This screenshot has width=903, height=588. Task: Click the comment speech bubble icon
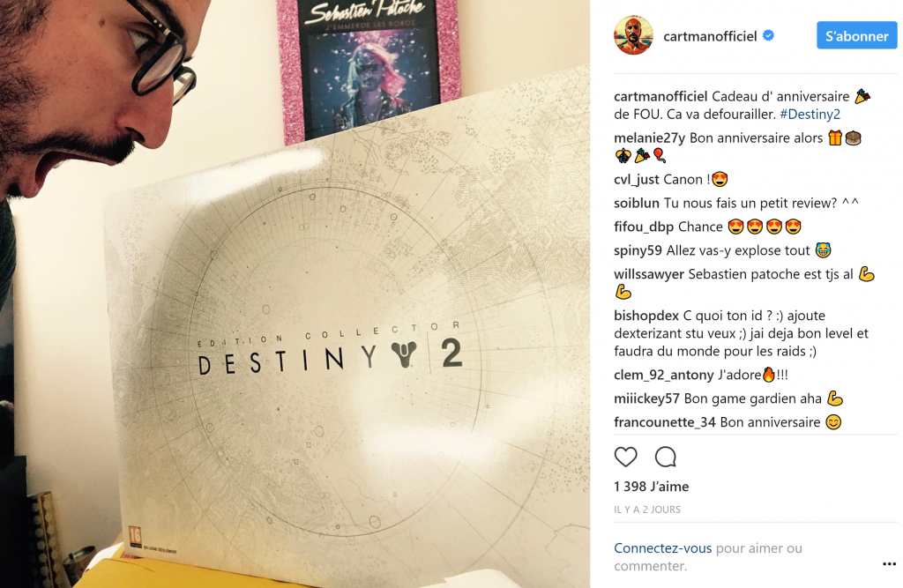pos(665,457)
